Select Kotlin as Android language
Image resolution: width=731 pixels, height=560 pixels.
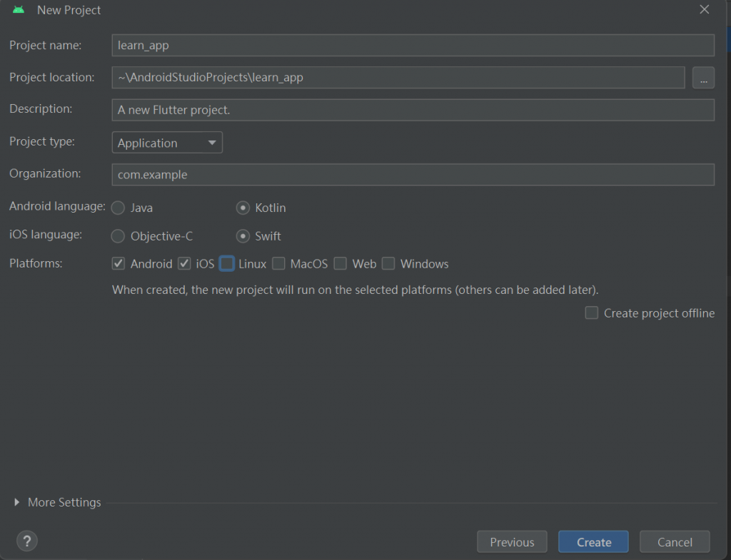[243, 208]
